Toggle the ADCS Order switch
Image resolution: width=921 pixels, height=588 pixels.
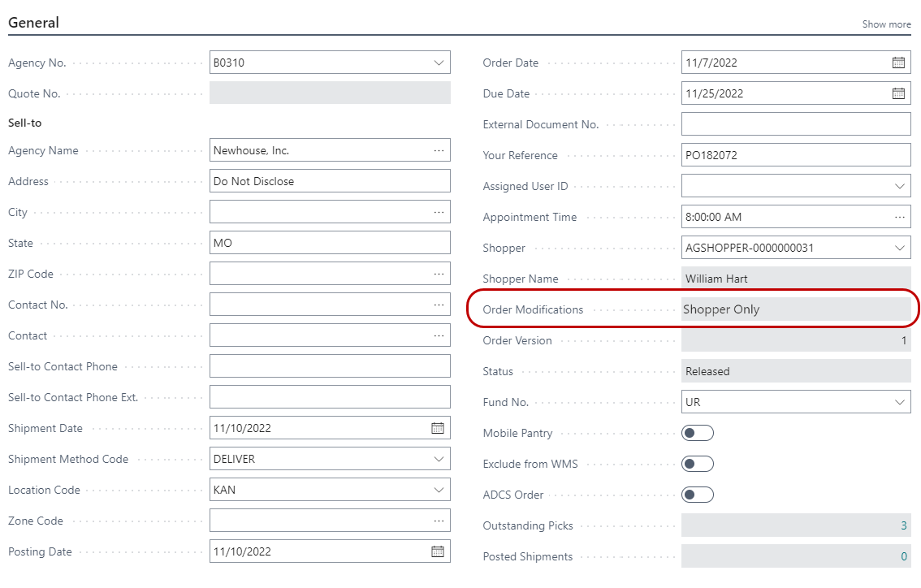(698, 495)
